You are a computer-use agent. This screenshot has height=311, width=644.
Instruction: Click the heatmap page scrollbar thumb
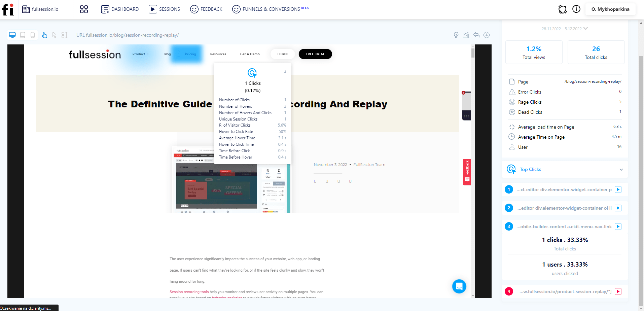tap(473, 53)
